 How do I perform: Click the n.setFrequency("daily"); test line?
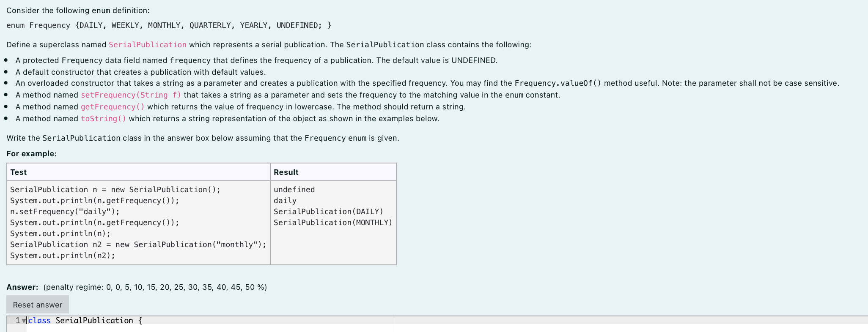[x=65, y=212]
